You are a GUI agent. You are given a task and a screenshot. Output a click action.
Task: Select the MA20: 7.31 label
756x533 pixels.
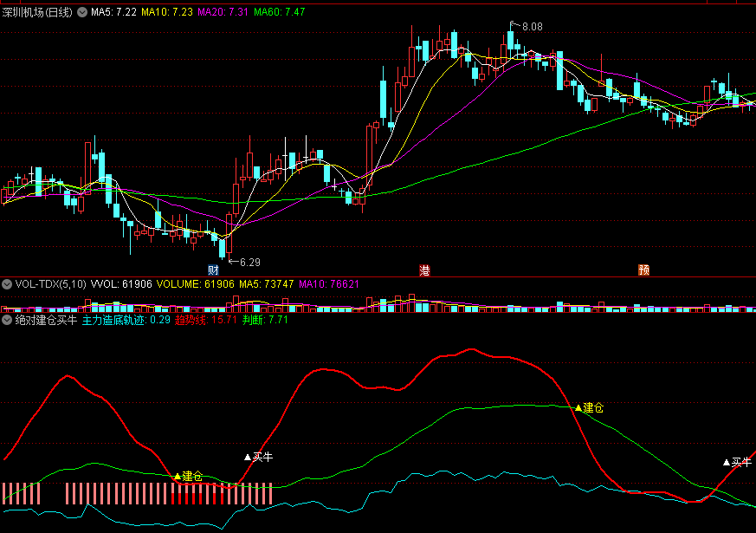[x=223, y=12]
